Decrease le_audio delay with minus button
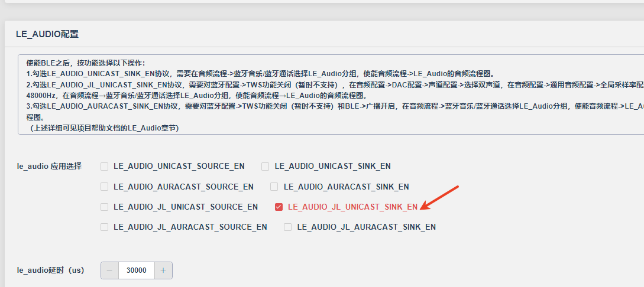 109,270
